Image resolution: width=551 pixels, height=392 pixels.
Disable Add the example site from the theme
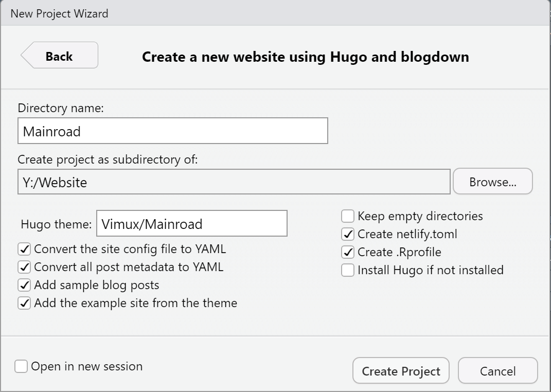click(x=24, y=303)
